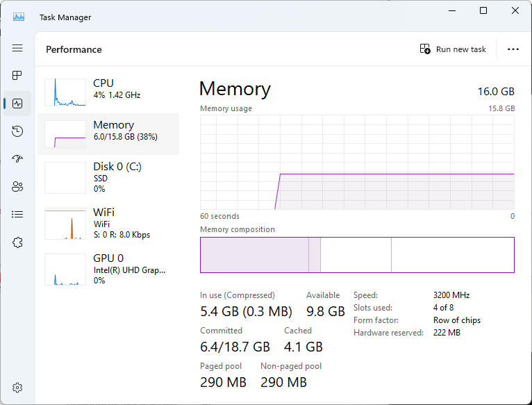Image resolution: width=532 pixels, height=405 pixels.
Task: Click the Memory composition bar
Action: [x=357, y=255]
